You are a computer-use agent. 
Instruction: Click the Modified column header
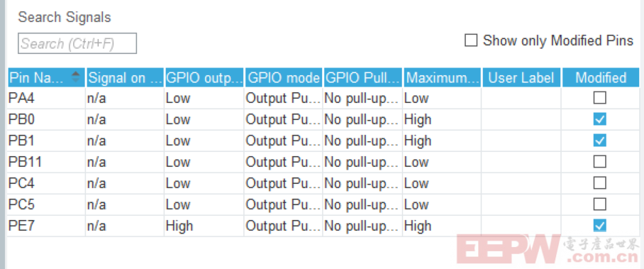click(601, 77)
